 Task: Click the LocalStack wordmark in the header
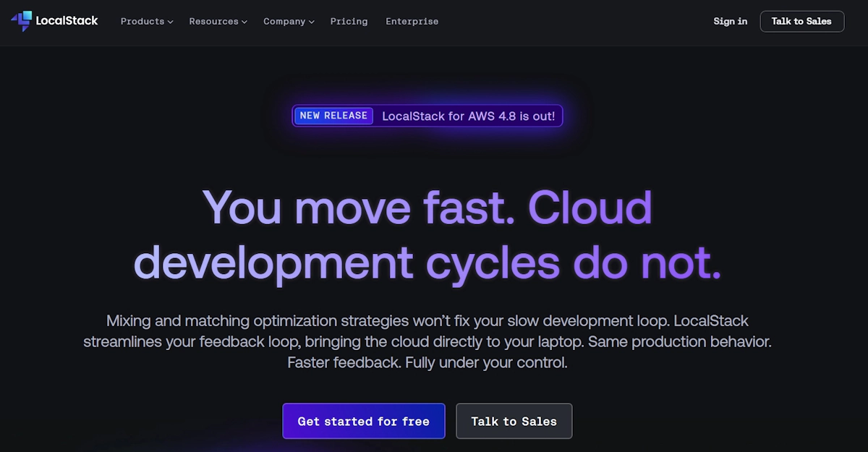click(x=65, y=21)
